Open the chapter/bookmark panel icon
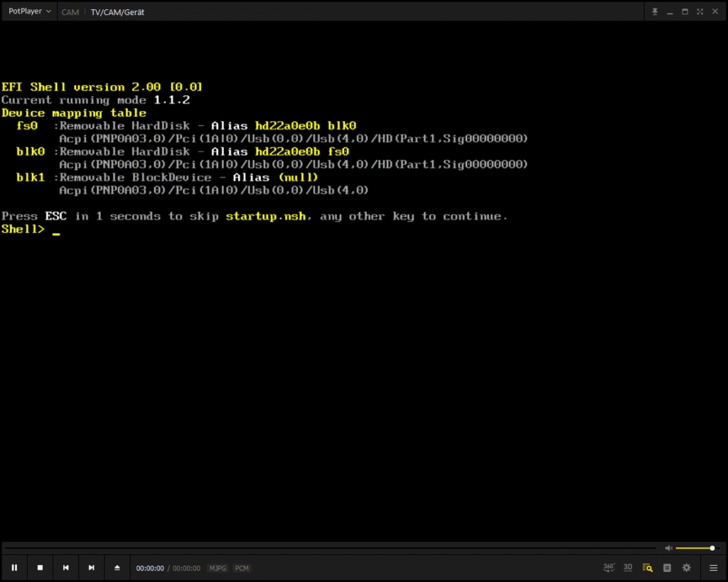 667,568
